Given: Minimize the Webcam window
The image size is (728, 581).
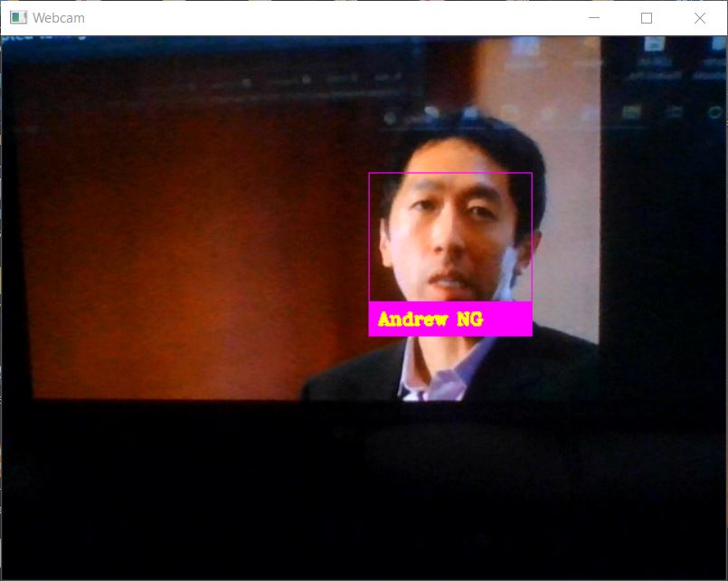Looking at the screenshot, I should pos(594,18).
